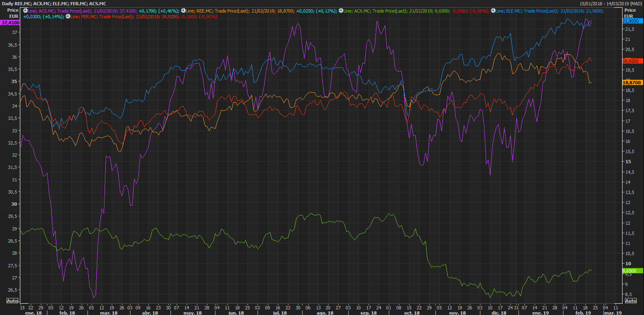Click the clock icon beside ACX.MC legend

(341, 11)
